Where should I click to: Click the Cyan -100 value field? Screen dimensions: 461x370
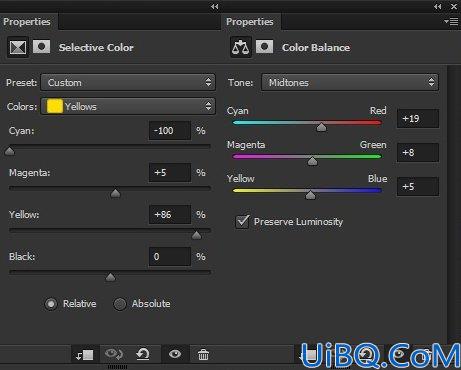coord(170,130)
